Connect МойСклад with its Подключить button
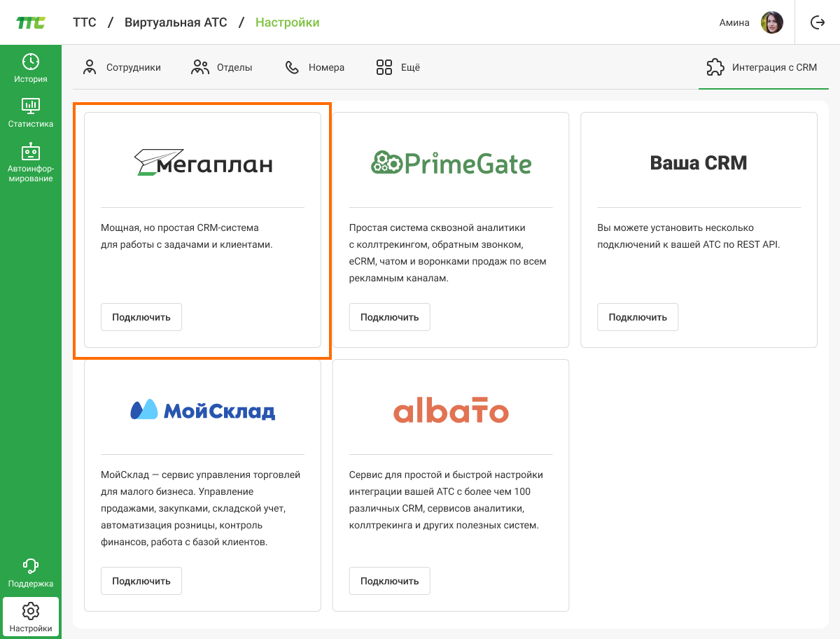 (x=141, y=581)
